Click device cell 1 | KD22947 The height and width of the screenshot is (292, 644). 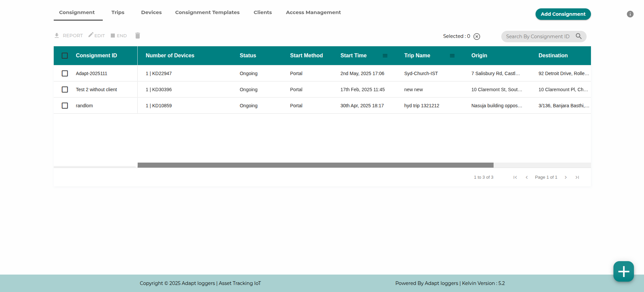pos(158,73)
